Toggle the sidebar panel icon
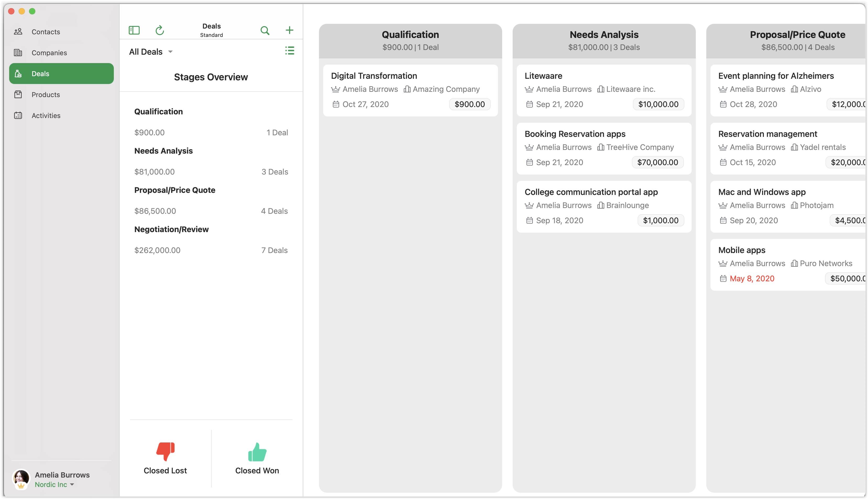 [x=134, y=30]
